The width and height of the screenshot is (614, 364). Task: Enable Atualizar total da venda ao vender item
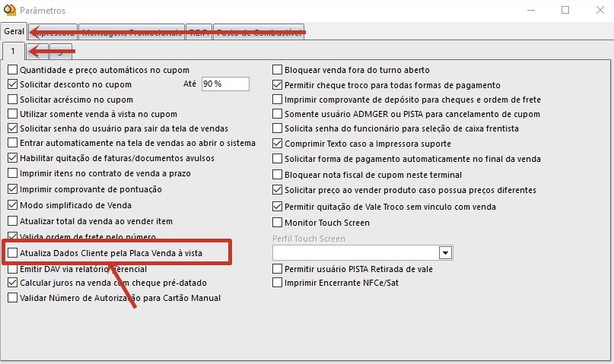pos(12,221)
